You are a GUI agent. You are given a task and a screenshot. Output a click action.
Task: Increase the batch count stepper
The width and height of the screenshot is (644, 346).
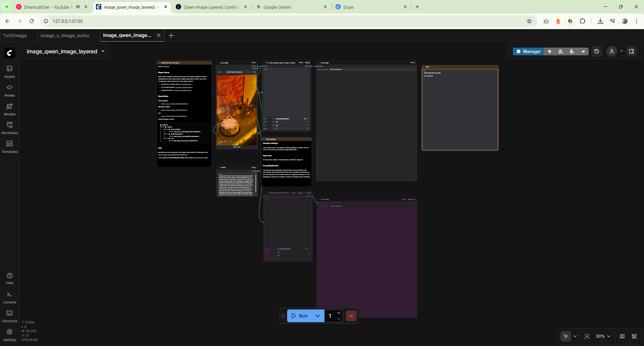339,313
